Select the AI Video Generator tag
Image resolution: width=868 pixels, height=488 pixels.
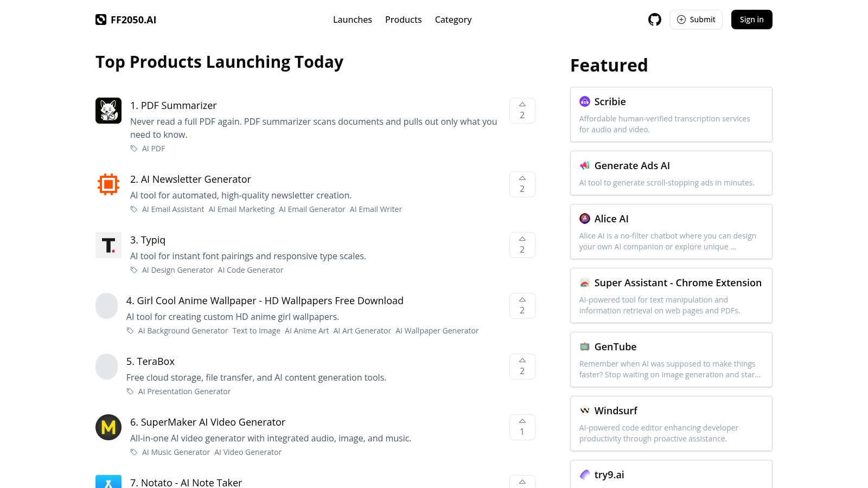(x=248, y=452)
